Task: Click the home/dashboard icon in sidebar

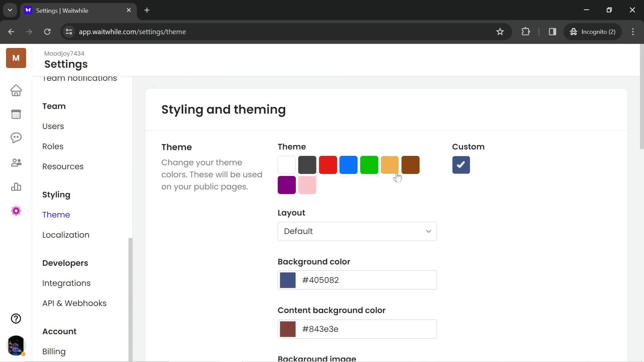Action: 16,90
